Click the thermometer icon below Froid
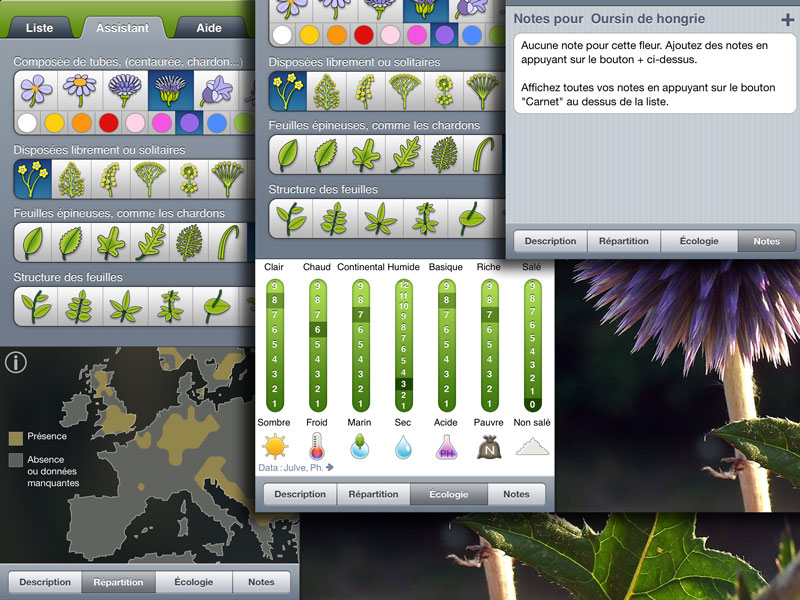The height and width of the screenshot is (600, 800). [317, 446]
